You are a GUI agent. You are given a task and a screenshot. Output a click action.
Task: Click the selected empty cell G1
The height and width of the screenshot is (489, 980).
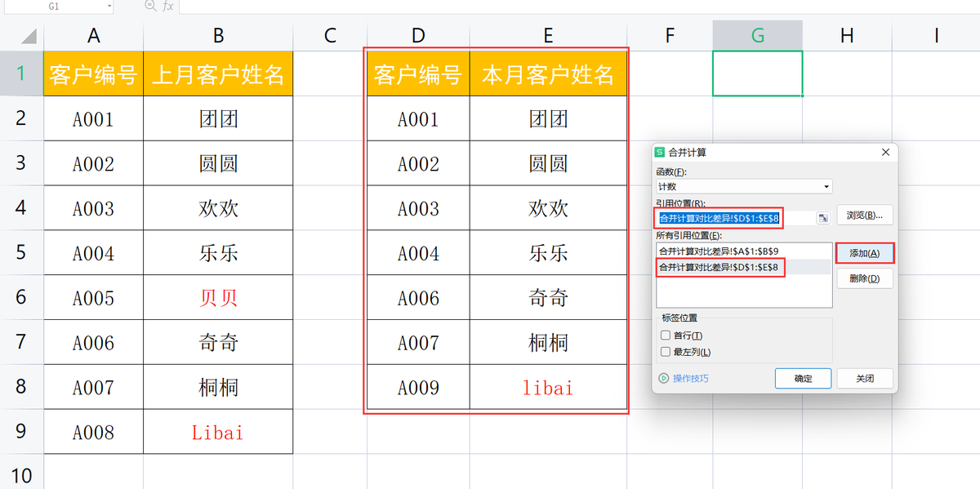[x=758, y=73]
